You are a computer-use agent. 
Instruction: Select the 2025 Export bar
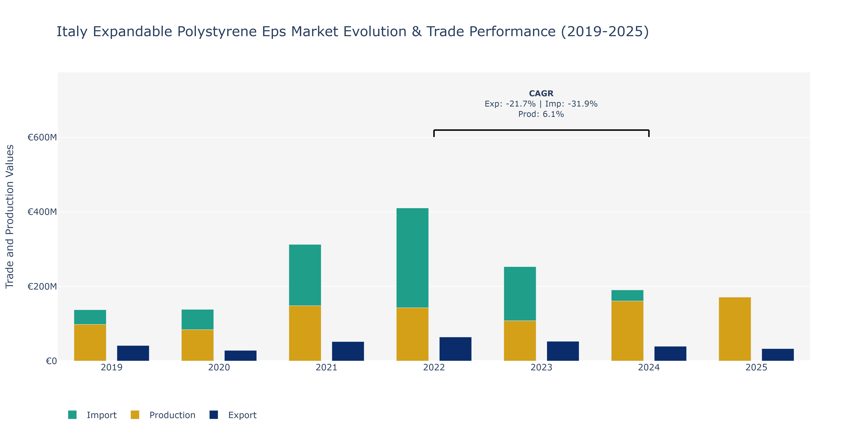point(778,355)
